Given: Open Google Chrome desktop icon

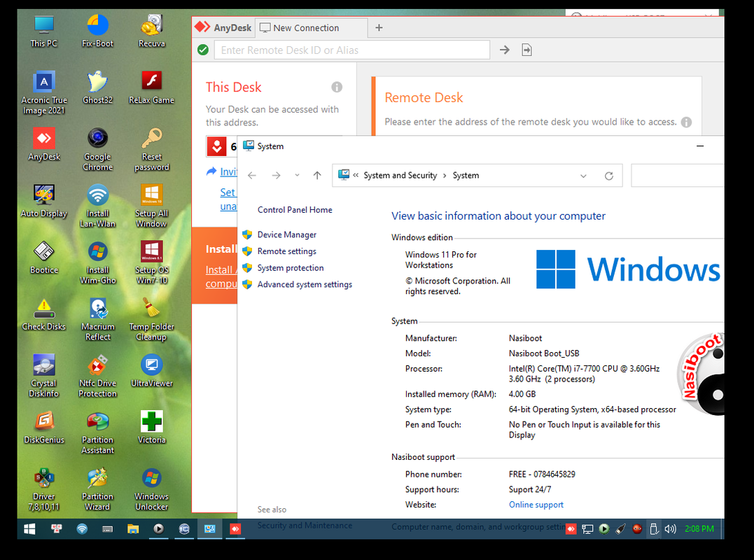Looking at the screenshot, I should 97,150.
